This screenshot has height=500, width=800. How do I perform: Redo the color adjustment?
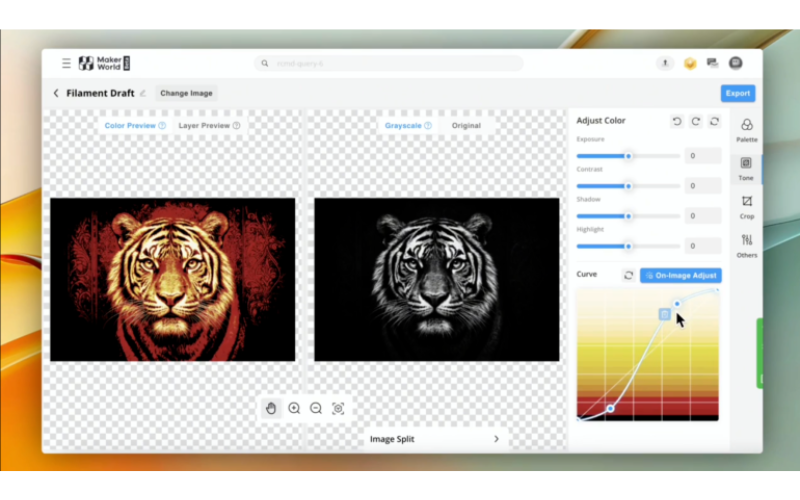click(695, 121)
